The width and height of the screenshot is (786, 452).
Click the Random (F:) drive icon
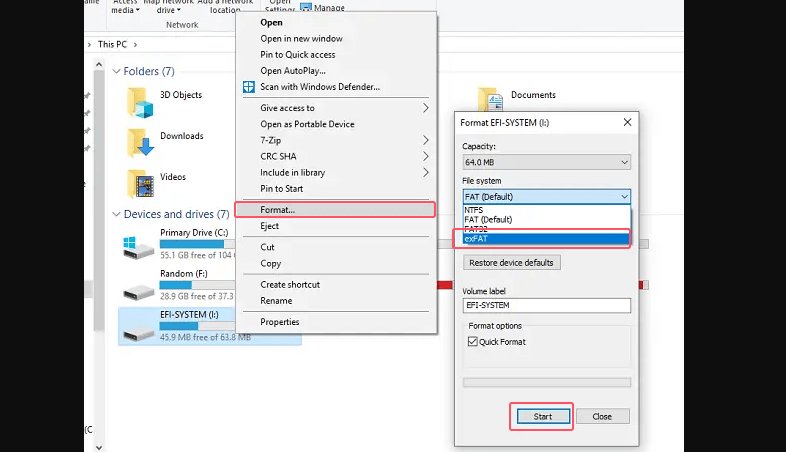click(137, 288)
